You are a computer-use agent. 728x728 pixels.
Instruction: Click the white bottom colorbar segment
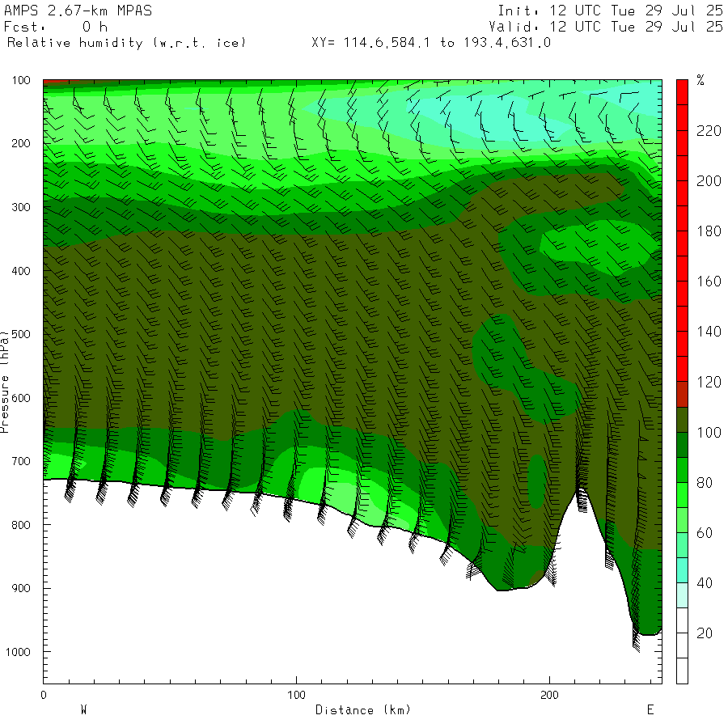[682, 671]
